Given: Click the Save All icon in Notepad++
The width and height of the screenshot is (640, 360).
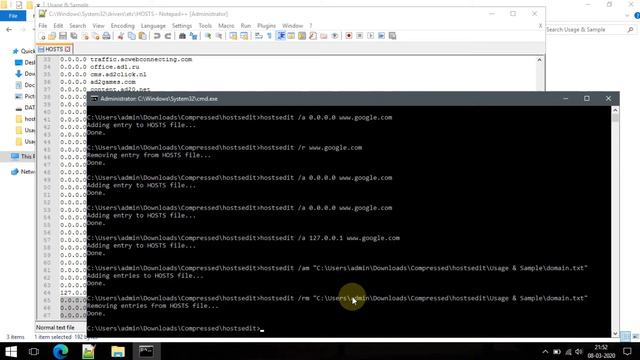Looking at the screenshot, I should [x=74, y=36].
